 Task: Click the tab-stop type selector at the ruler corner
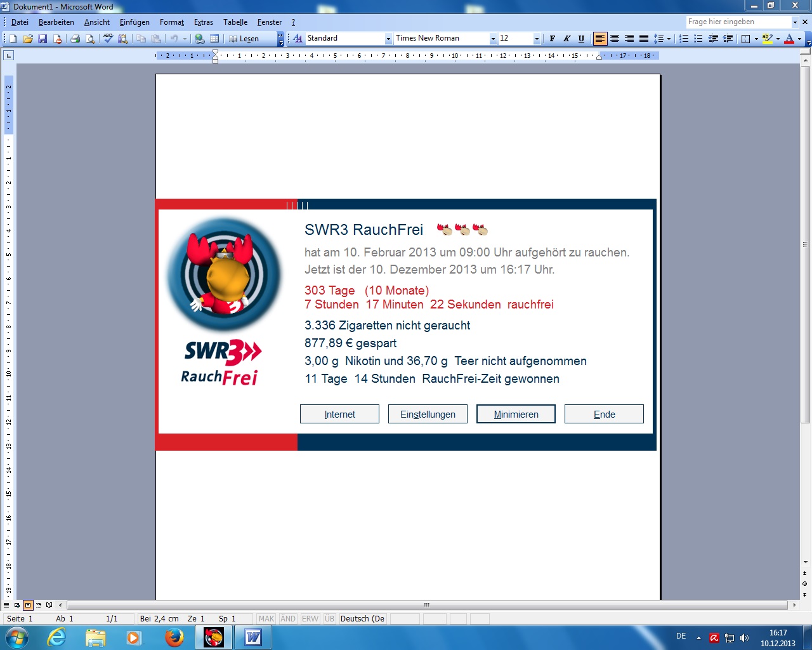(x=8, y=56)
